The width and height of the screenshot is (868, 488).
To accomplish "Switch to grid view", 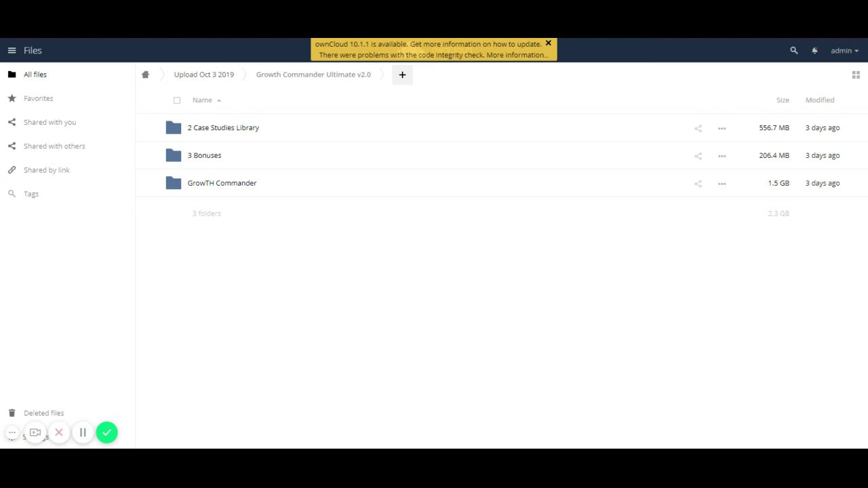I will click(x=856, y=75).
